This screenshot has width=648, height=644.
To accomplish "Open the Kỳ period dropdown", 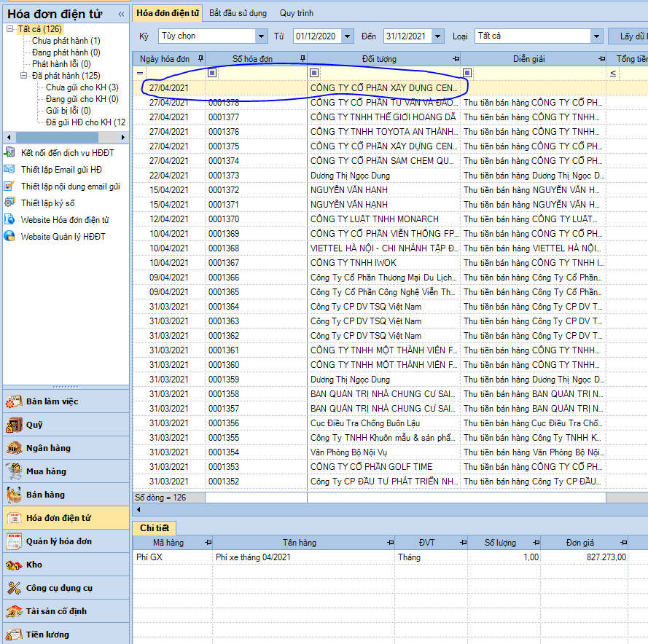I will coord(261,36).
